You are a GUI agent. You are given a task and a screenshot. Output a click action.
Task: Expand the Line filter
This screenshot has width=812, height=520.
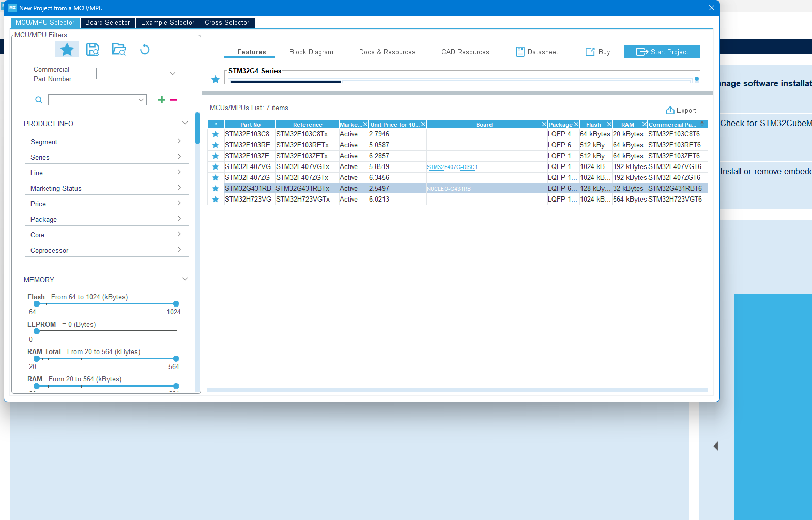(179, 172)
